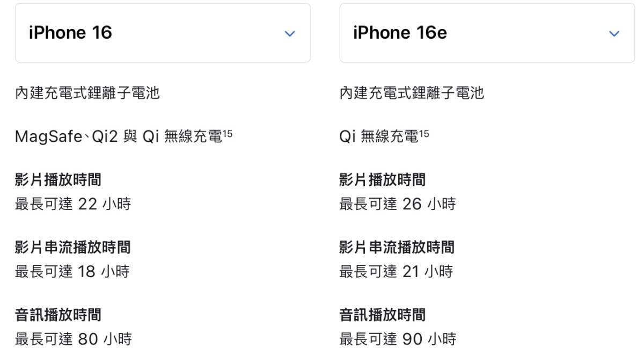Open the iPhone 16e model dropdown
The height and width of the screenshot is (362, 644).
click(x=486, y=33)
